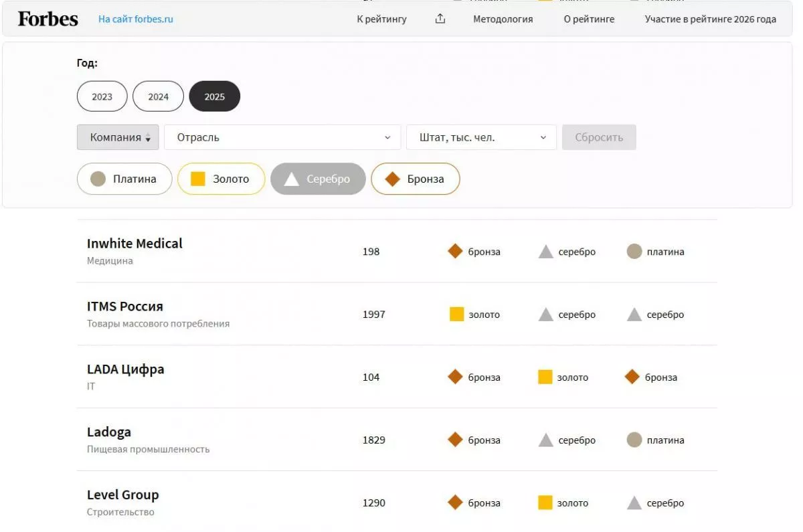Disable the Серебро medal filter
Image resolution: width=803 pixels, height=532 pixels.
(318, 179)
